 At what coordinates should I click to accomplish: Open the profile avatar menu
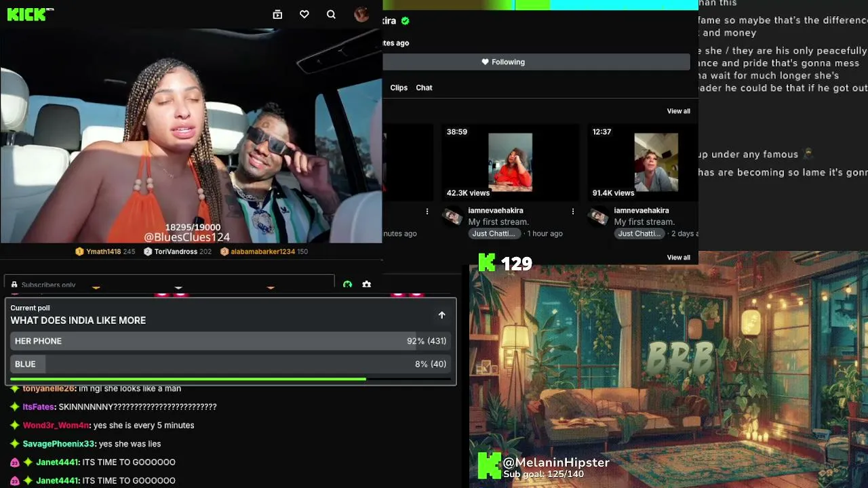pyautogui.click(x=361, y=14)
